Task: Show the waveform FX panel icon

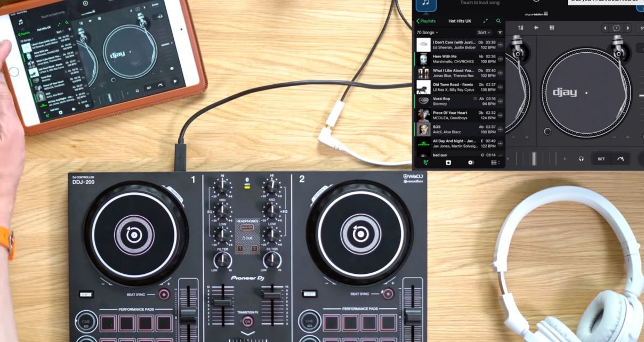Action: [536, 28]
